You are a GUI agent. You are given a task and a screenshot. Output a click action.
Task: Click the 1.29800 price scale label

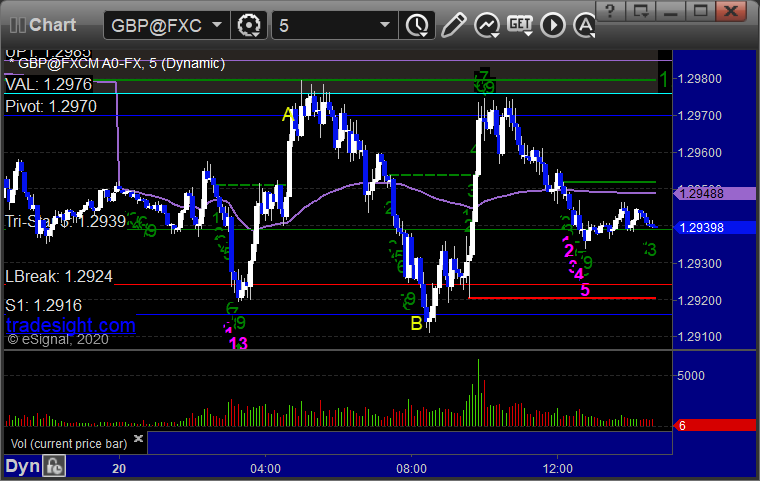700,79
